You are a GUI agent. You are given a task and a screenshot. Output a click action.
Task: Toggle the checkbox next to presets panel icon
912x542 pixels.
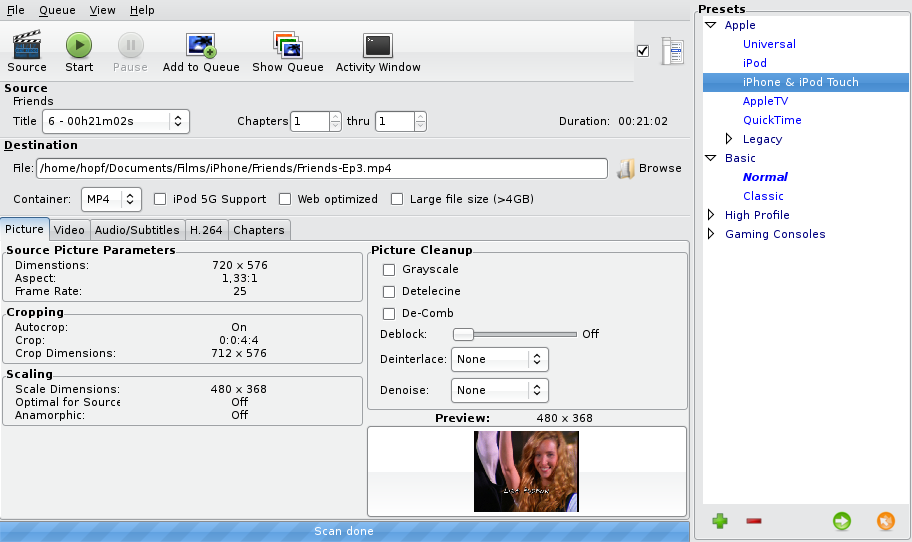643,51
